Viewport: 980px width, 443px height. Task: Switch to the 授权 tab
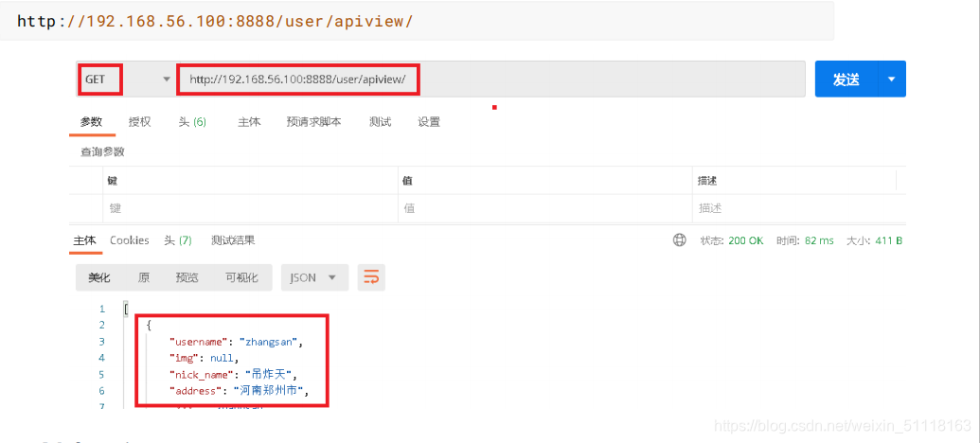click(140, 122)
